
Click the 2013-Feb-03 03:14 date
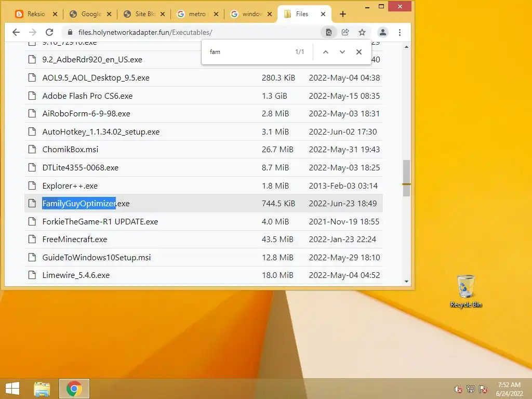click(343, 186)
